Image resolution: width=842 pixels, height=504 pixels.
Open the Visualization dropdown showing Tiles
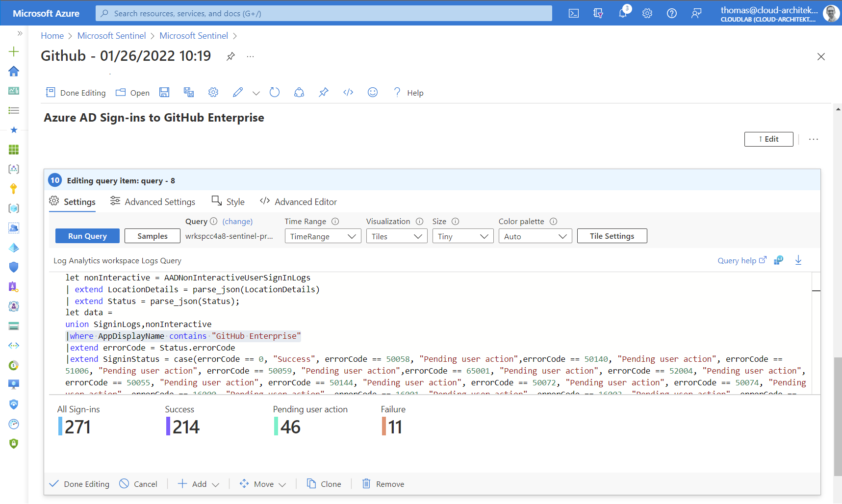pyautogui.click(x=397, y=236)
